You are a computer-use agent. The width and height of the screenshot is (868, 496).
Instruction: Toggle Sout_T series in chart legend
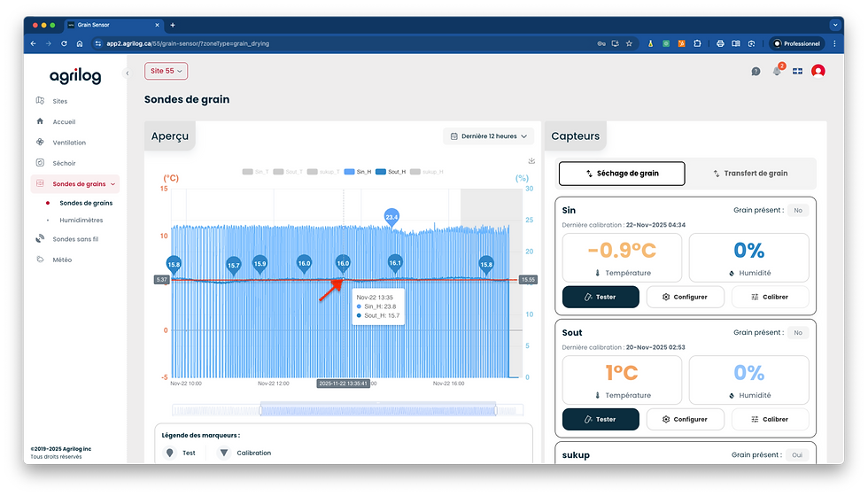288,172
